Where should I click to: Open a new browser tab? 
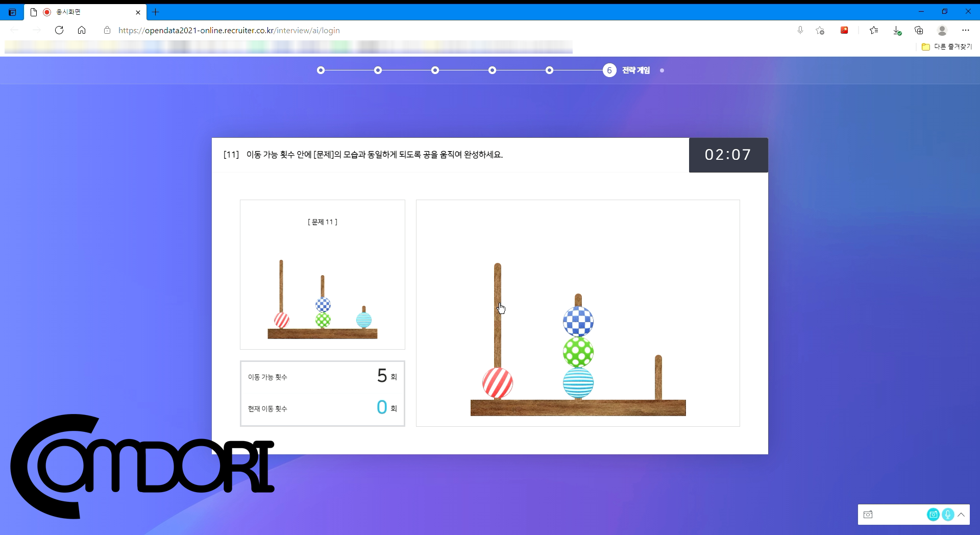156,12
